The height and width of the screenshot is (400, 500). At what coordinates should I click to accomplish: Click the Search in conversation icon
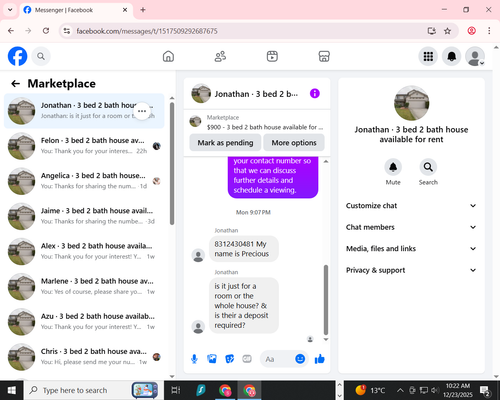pos(428,167)
